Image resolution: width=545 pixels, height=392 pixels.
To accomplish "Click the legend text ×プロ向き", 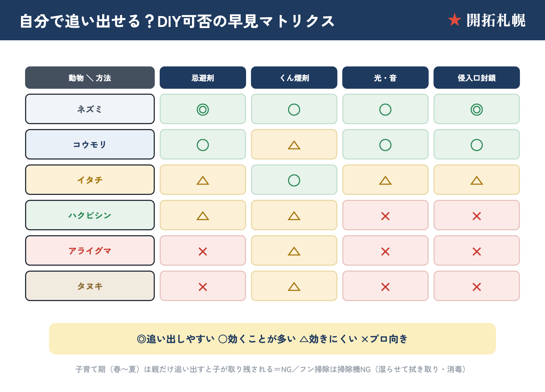I will [x=384, y=339].
